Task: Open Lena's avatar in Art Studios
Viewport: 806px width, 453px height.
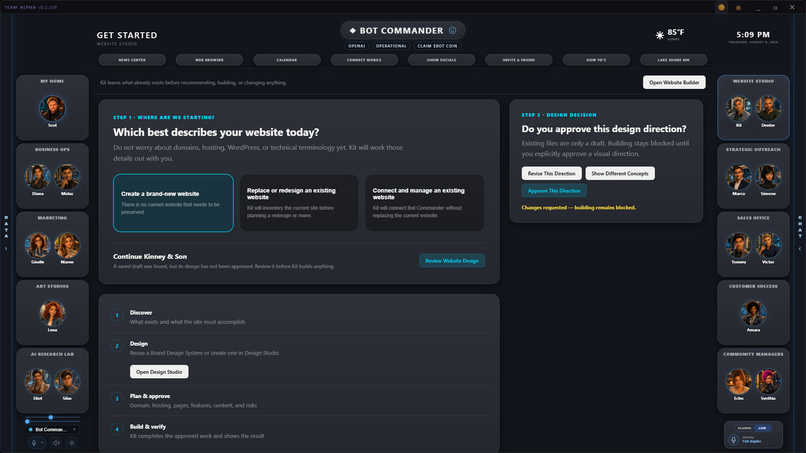Action: [52, 313]
